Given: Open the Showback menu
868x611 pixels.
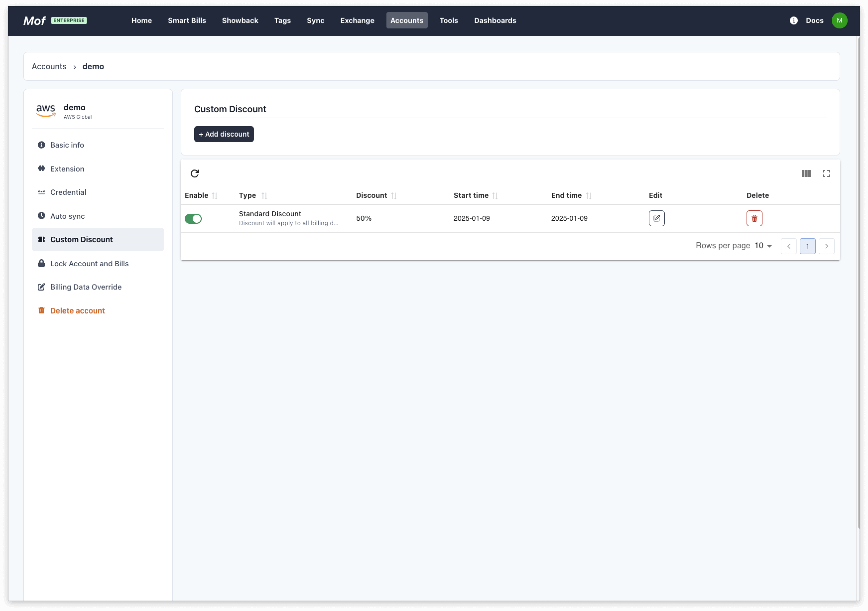Looking at the screenshot, I should point(240,21).
